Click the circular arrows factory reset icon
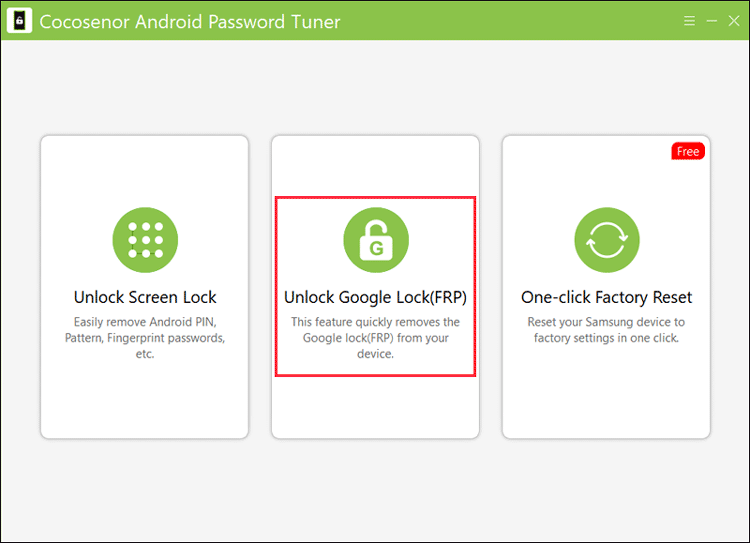The image size is (750, 543). tap(607, 240)
